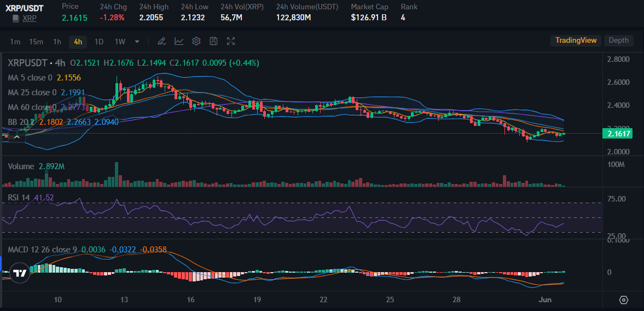Select the 1m timeframe
This screenshot has width=644, height=311.
15,42
